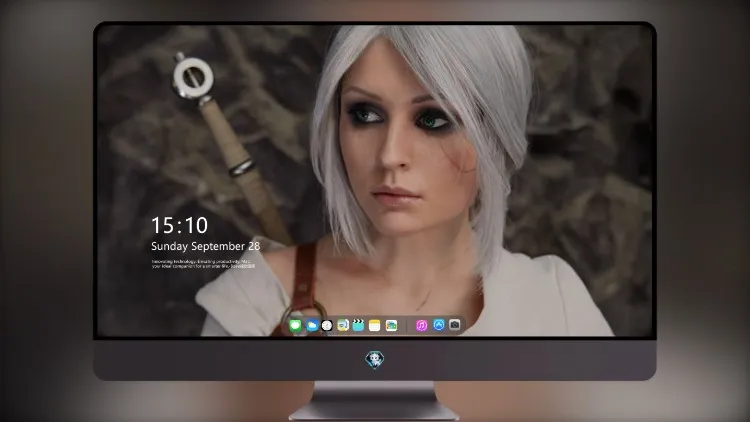Open the Clock app in dock

point(327,326)
